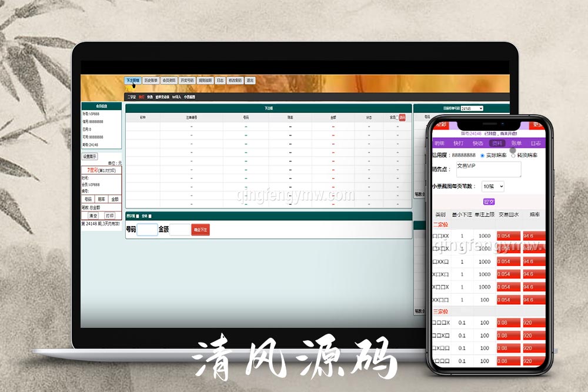The width and height of the screenshot is (588, 392).
Task: Click the 94.6 odds field for X口口X
Action: click(x=534, y=287)
